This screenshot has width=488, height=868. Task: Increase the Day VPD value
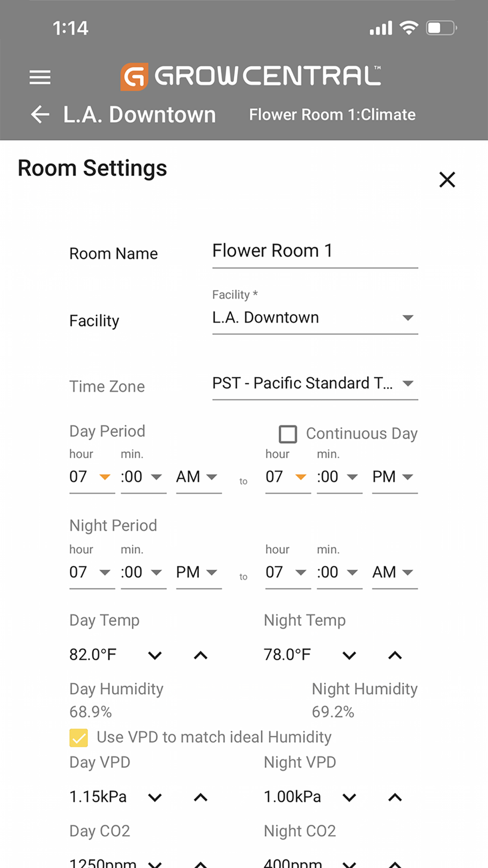pos(201,797)
